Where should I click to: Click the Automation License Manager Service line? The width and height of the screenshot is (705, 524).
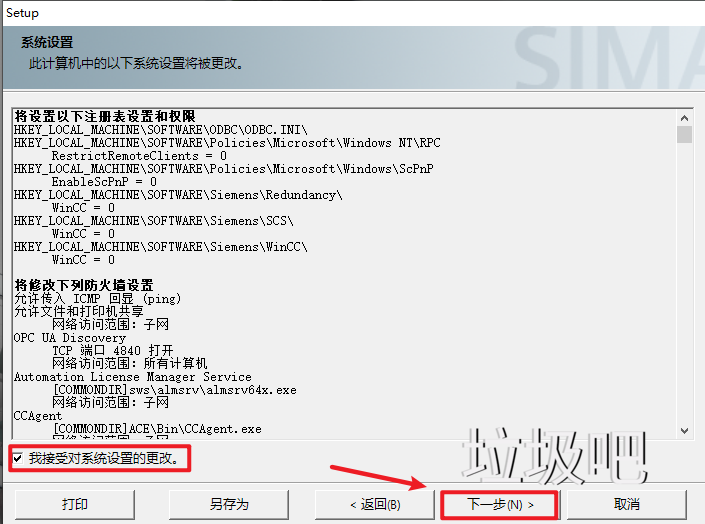click(x=133, y=377)
